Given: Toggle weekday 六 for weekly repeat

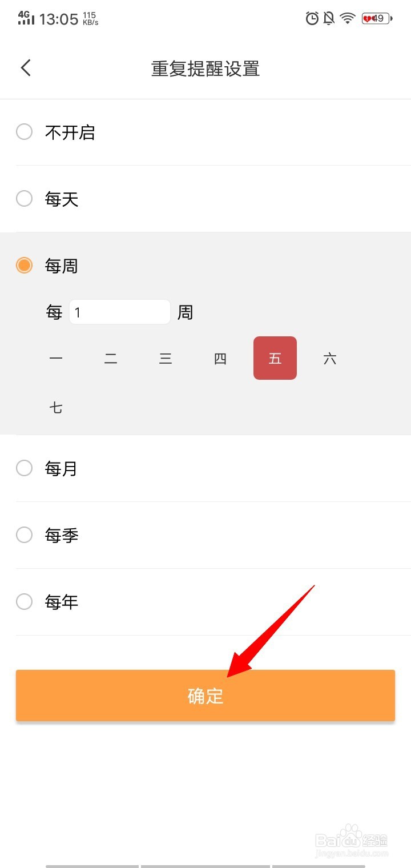Looking at the screenshot, I should [330, 359].
